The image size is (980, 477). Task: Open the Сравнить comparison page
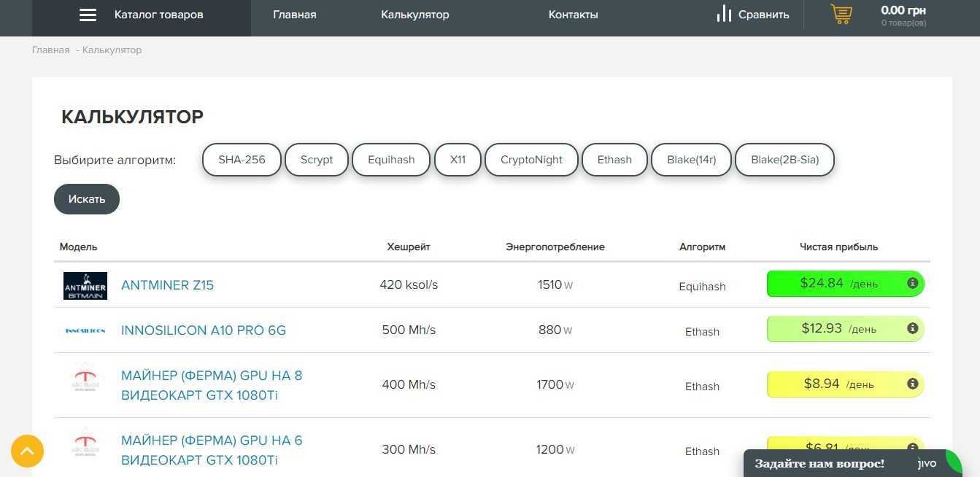(763, 15)
